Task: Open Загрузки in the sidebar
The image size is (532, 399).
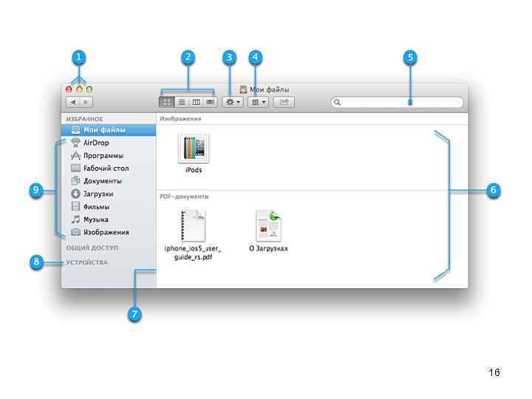Action: tap(109, 194)
